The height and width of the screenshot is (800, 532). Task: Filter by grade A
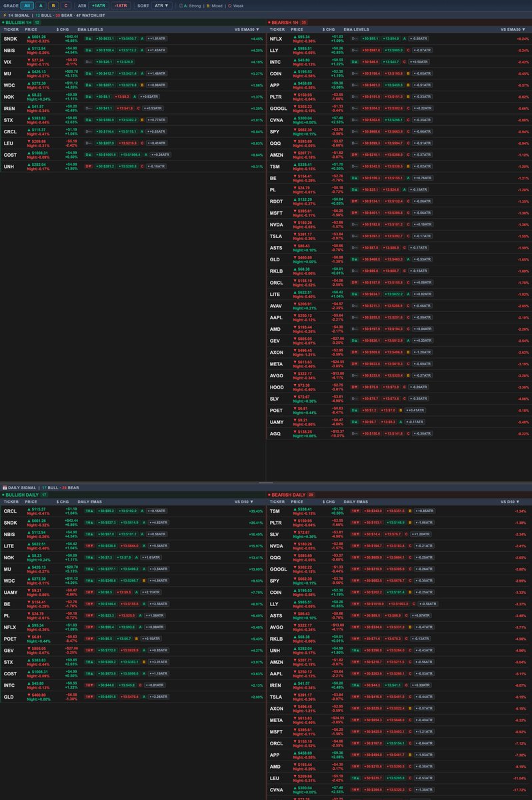(39, 5)
